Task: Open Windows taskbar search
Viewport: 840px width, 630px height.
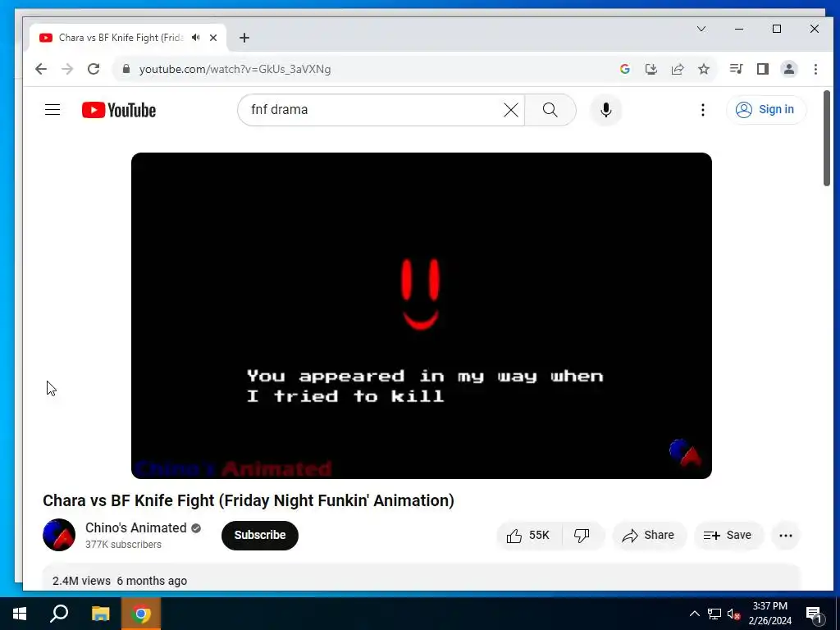Action: [59, 614]
